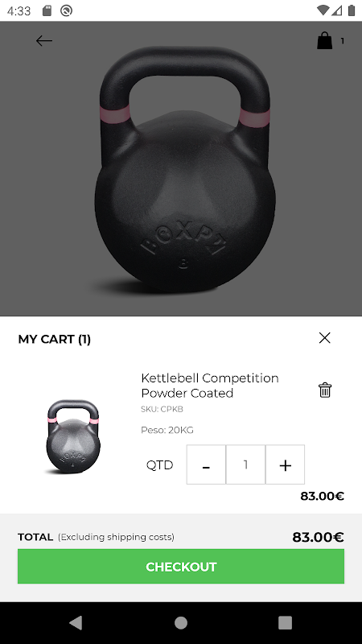Tap the total price 83.00€
Screen dimensions: 362x644
tap(318, 537)
